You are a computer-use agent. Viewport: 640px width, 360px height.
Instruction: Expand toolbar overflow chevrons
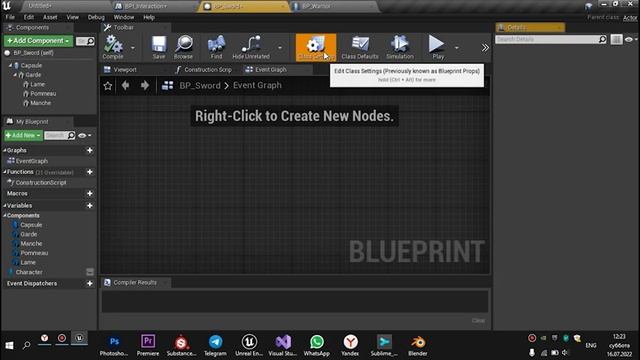tap(485, 48)
